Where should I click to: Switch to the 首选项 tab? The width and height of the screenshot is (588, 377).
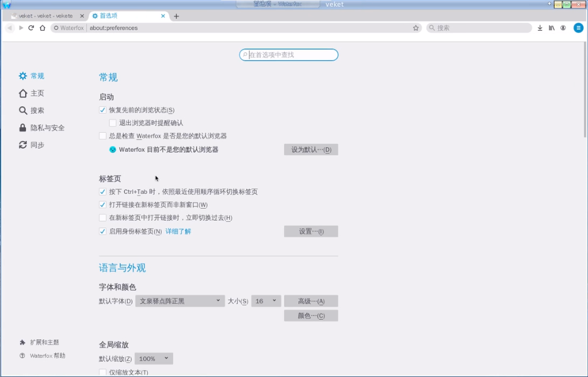(x=128, y=16)
